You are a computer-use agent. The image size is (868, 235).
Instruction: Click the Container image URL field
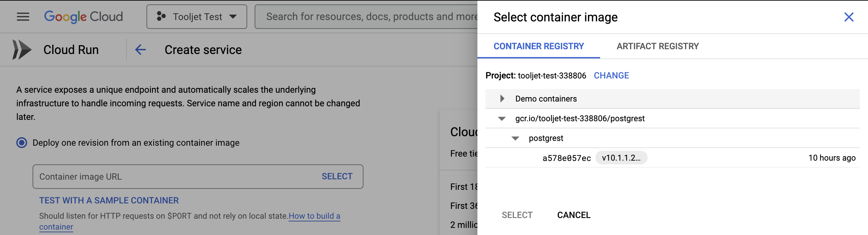pos(176,177)
